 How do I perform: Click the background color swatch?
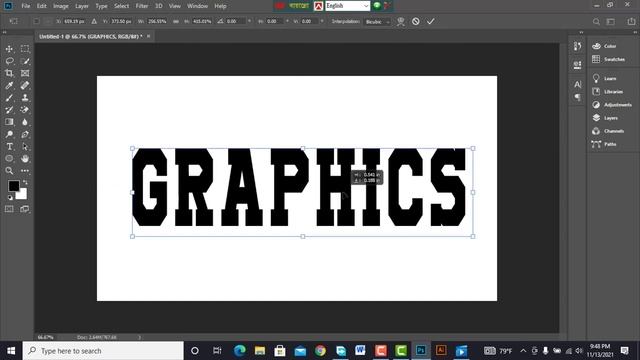point(23,195)
